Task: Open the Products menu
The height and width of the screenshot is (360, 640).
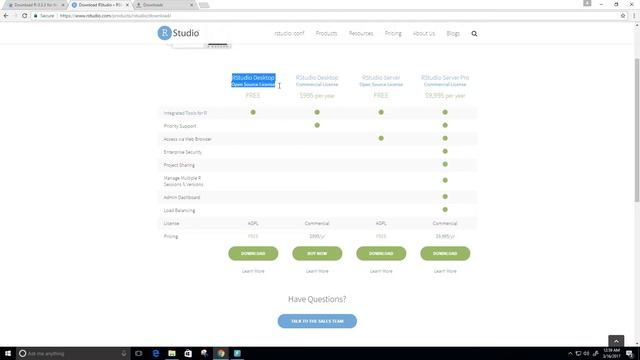Action: (327, 33)
